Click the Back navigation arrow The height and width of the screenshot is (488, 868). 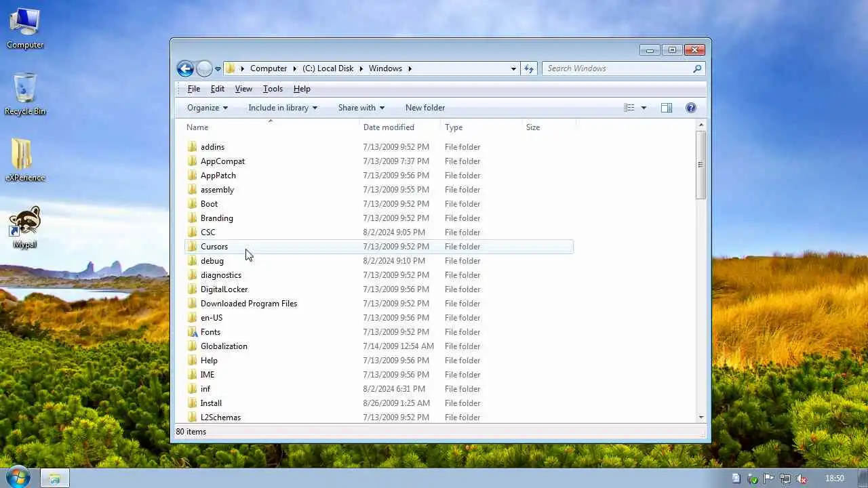(185, 68)
